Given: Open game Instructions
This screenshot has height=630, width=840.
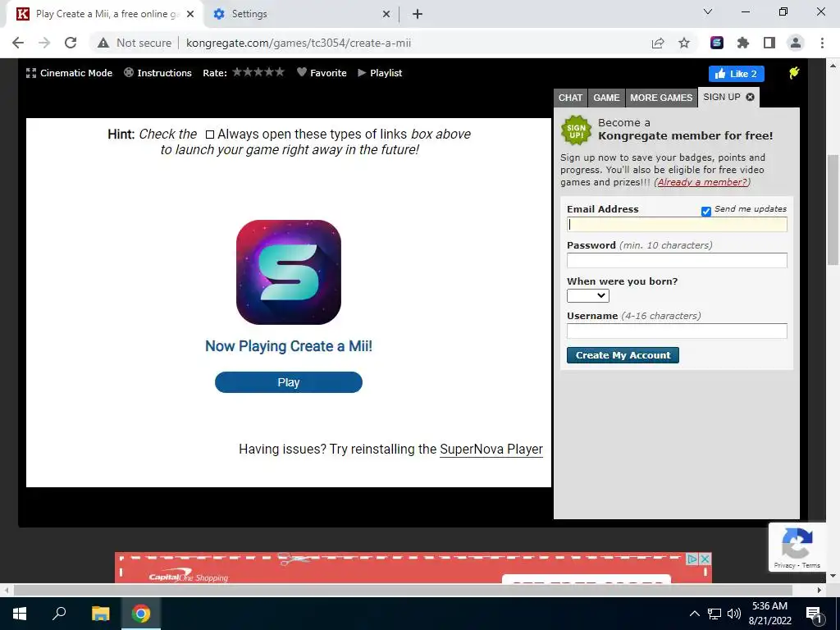Looking at the screenshot, I should pyautogui.click(x=157, y=73).
